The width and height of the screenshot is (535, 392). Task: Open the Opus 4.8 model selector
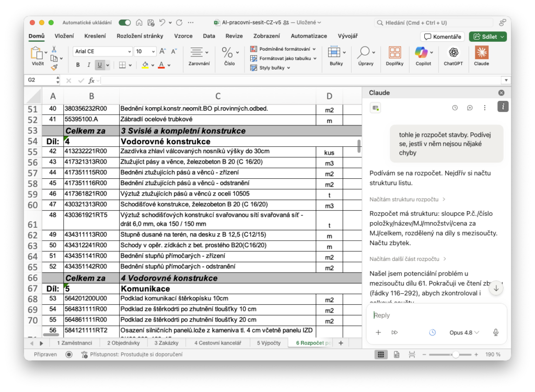[464, 332]
